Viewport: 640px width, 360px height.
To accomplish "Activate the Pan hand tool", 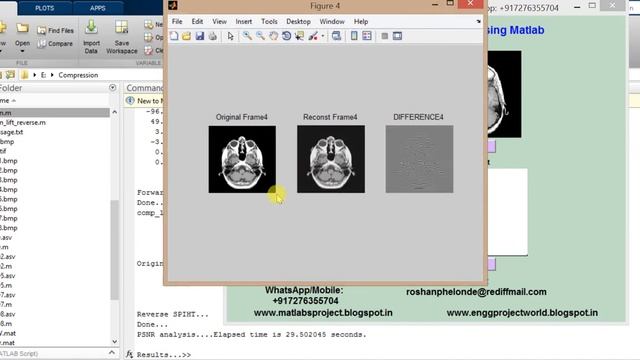I will [x=273, y=36].
